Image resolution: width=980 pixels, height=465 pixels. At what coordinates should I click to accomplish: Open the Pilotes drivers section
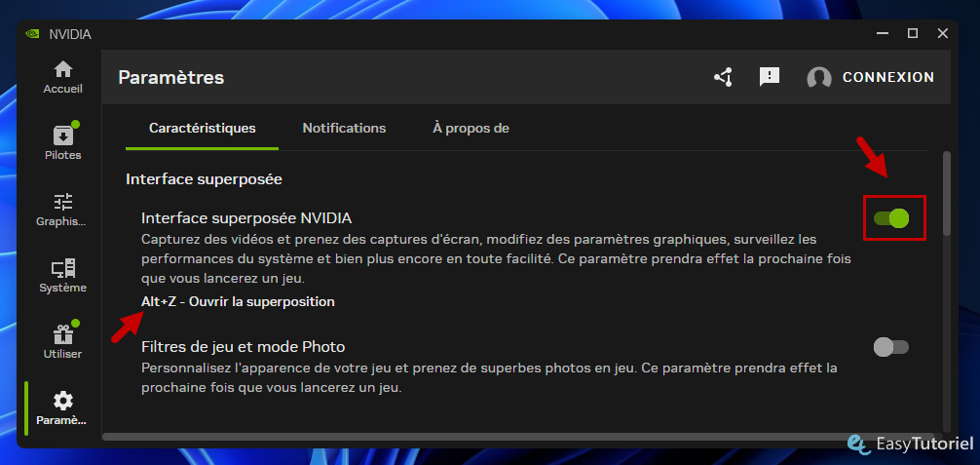62,142
